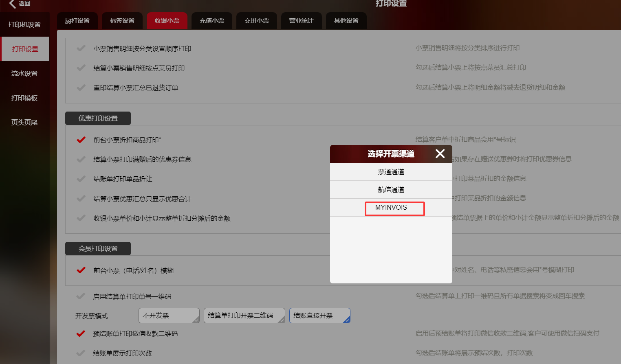Screen dimensions: 621x364
Task: Open the 标签设置 tab
Action: click(x=122, y=21)
